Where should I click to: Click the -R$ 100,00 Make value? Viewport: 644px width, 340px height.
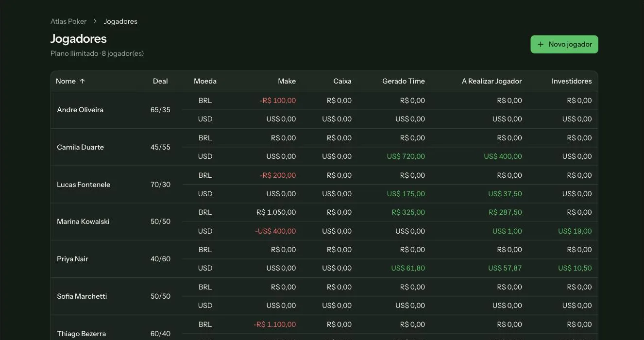pyautogui.click(x=278, y=101)
